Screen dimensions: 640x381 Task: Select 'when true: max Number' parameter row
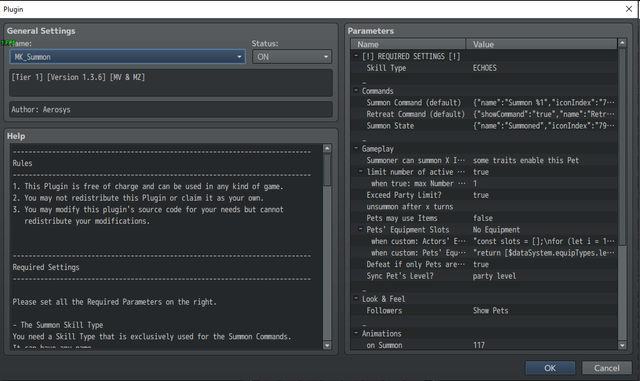484,183
